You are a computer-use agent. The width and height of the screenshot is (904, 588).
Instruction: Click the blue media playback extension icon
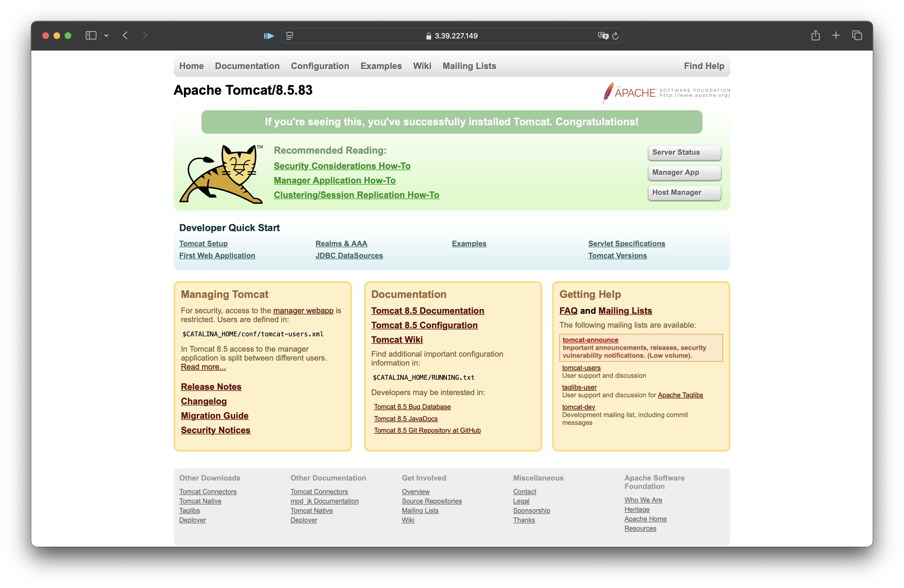point(269,36)
